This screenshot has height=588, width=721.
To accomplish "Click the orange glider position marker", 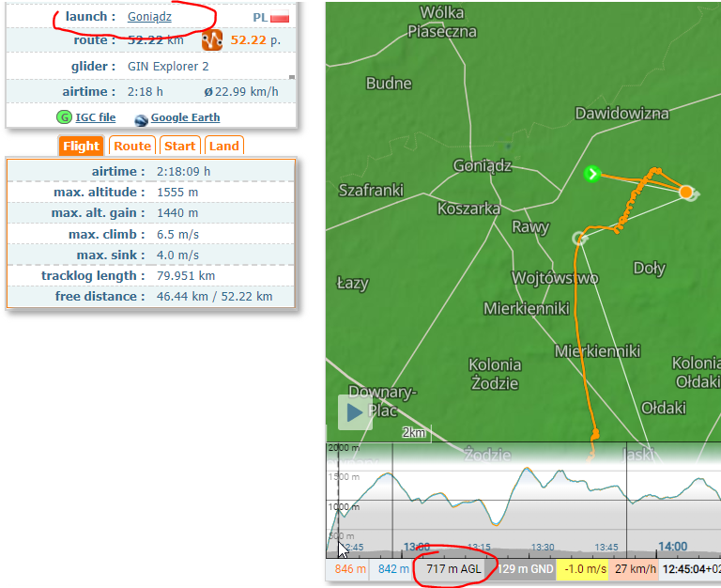I will pyautogui.click(x=685, y=192).
